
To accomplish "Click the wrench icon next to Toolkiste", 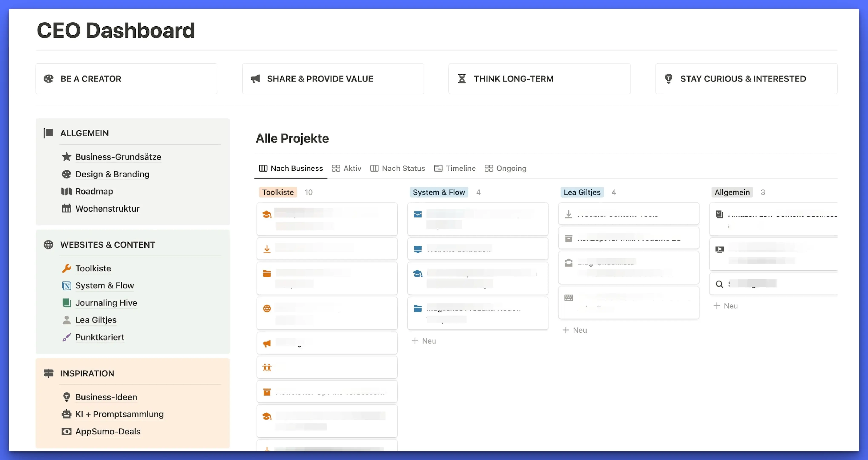I will (66, 268).
